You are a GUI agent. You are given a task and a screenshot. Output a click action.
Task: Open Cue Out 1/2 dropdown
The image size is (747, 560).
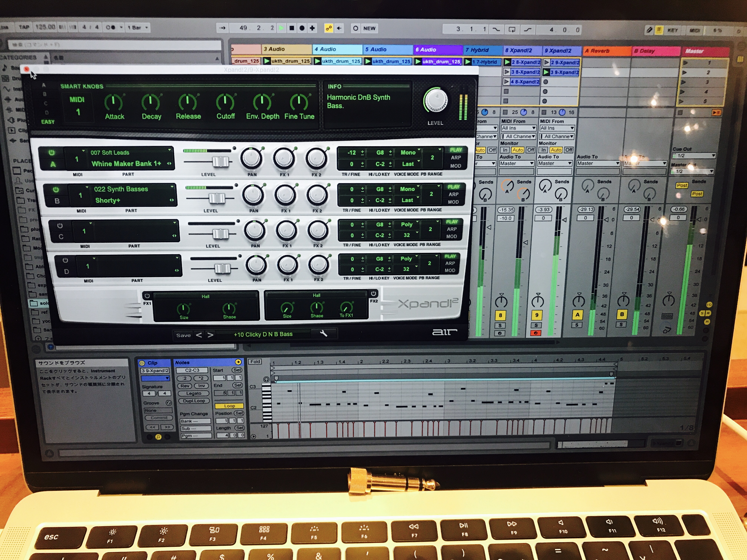694,156
